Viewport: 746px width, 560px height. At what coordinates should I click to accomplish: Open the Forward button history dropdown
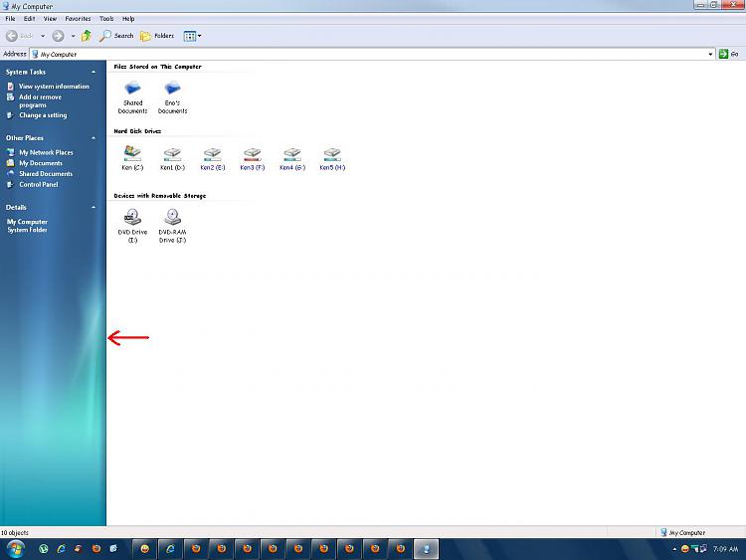click(73, 36)
